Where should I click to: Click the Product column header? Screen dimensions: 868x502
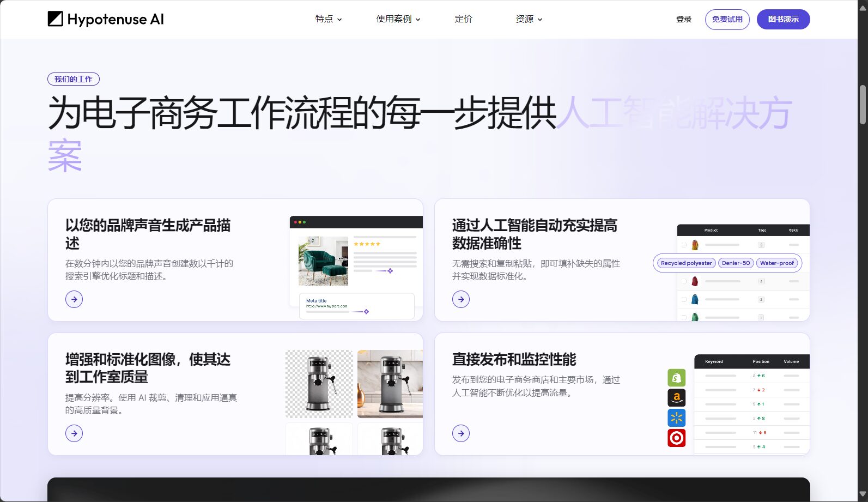click(711, 230)
